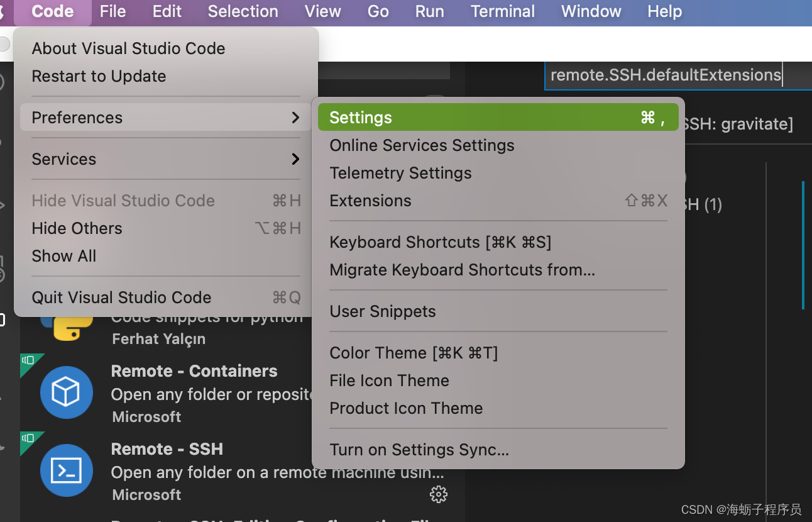The width and height of the screenshot is (812, 522).
Task: Select Color Theme entry
Action: [x=498, y=353]
